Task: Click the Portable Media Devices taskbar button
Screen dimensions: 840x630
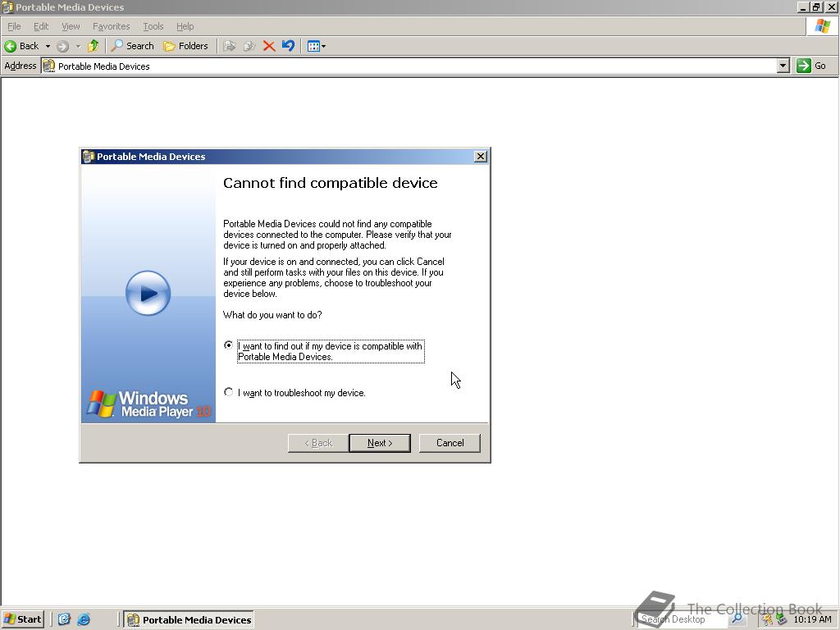Action: [189, 620]
